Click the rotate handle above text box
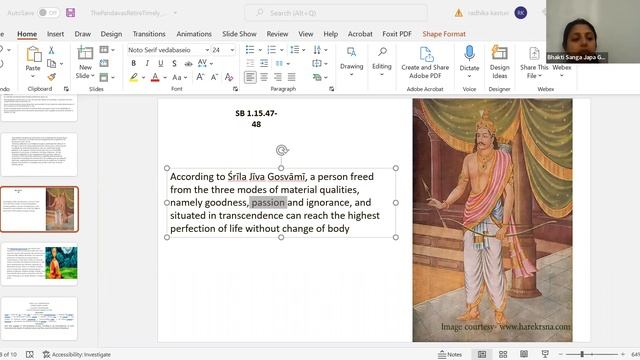The height and width of the screenshot is (360, 640). coord(281,150)
